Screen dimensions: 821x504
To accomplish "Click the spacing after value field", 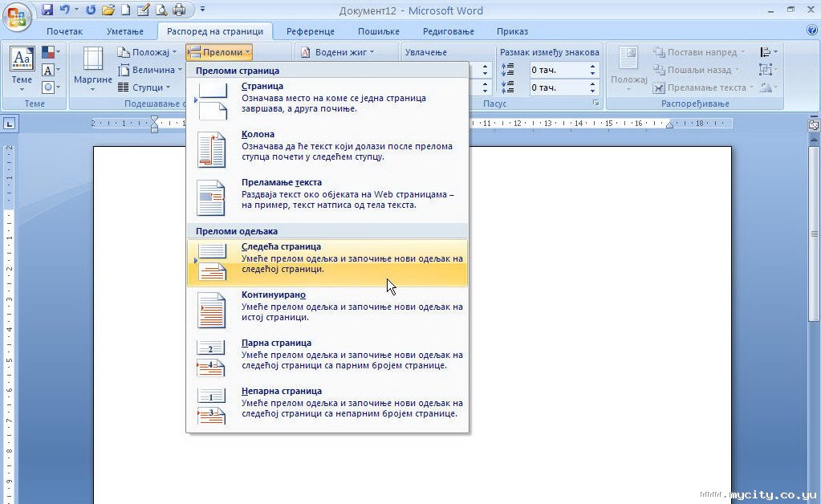I will coord(558,87).
